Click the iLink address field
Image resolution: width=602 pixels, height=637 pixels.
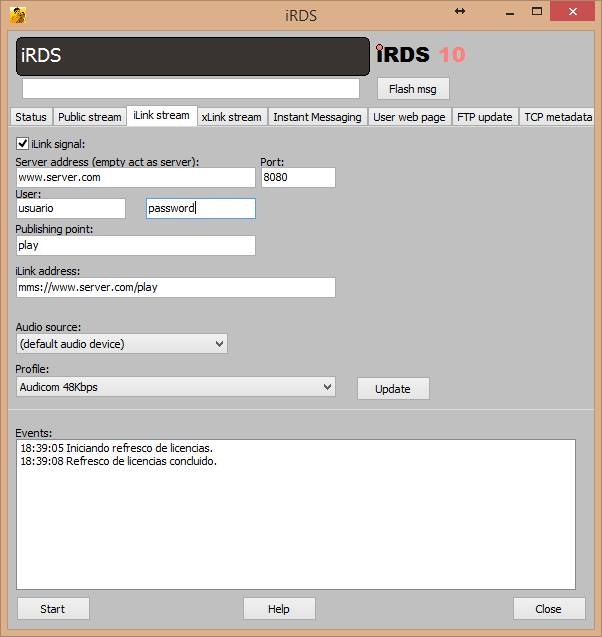point(176,288)
